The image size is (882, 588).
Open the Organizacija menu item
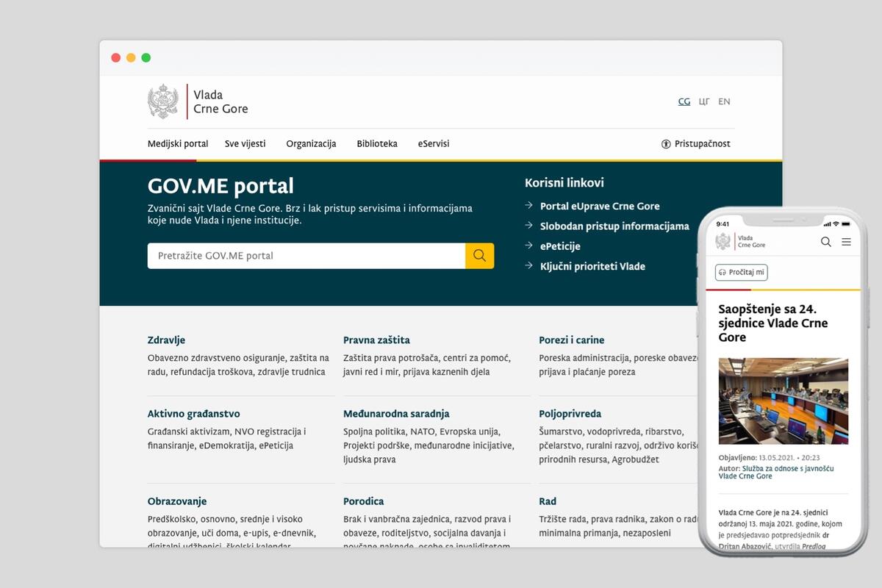coord(311,144)
